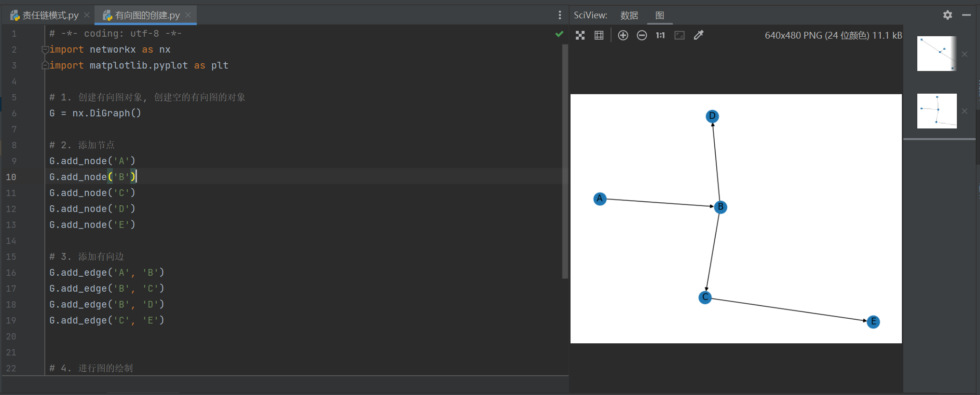Click node C in the graph plot
The width and height of the screenshot is (980, 395).
tap(705, 297)
